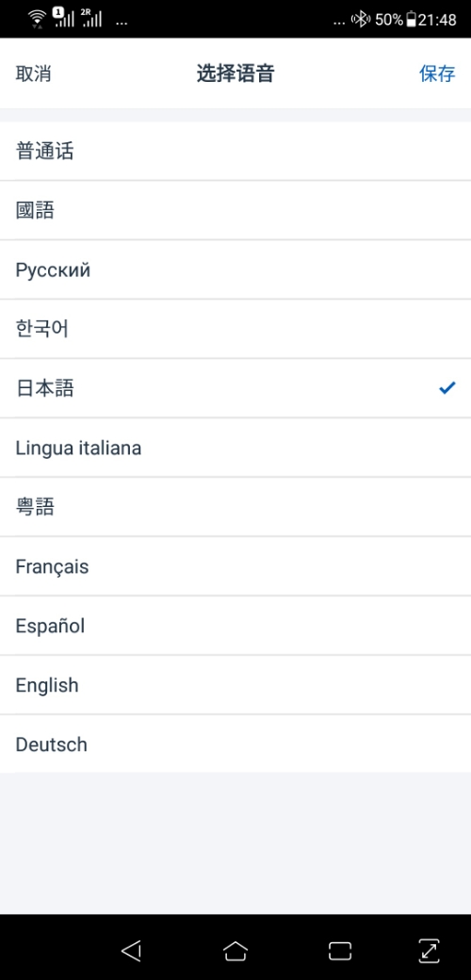Tap the checkmark next to 日本語
The image size is (471, 980).
tap(447, 388)
